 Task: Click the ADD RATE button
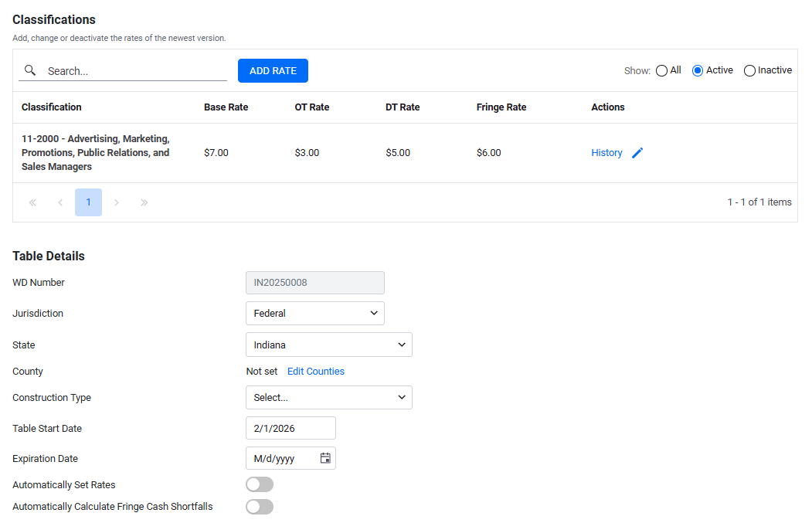tap(273, 70)
